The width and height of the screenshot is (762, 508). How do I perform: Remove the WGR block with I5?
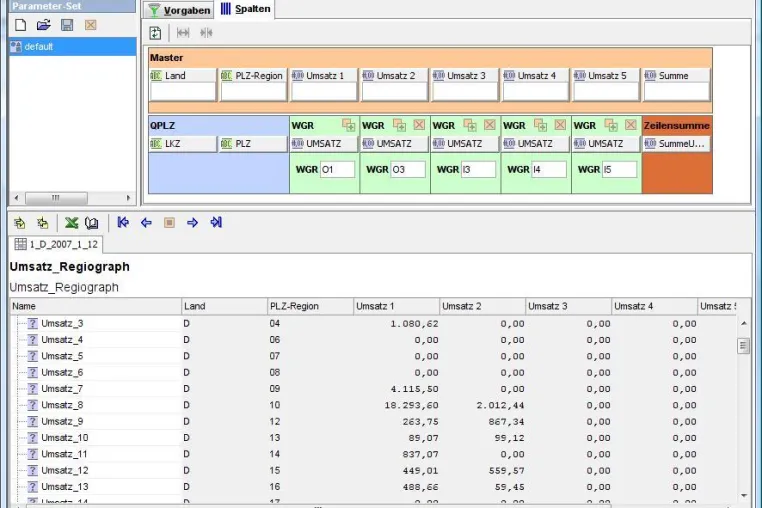(630, 125)
